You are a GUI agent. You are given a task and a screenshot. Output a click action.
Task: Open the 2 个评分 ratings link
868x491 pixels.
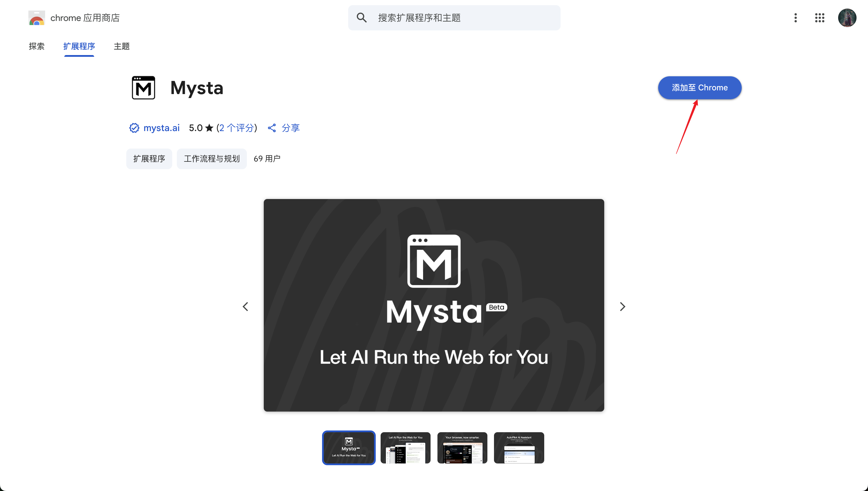tap(236, 128)
